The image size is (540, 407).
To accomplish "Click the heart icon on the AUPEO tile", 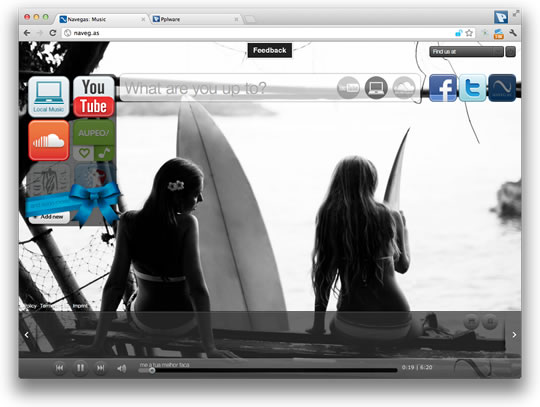I will coord(84,153).
